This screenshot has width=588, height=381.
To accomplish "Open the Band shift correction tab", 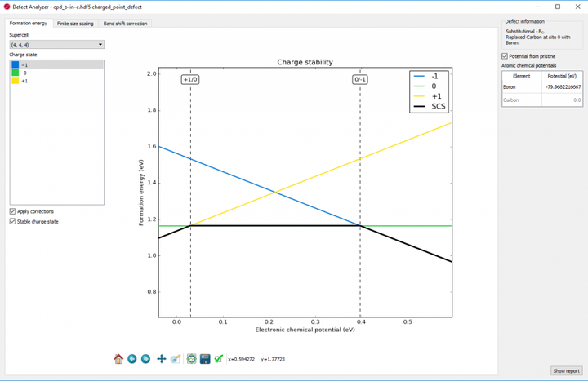I will pos(125,23).
